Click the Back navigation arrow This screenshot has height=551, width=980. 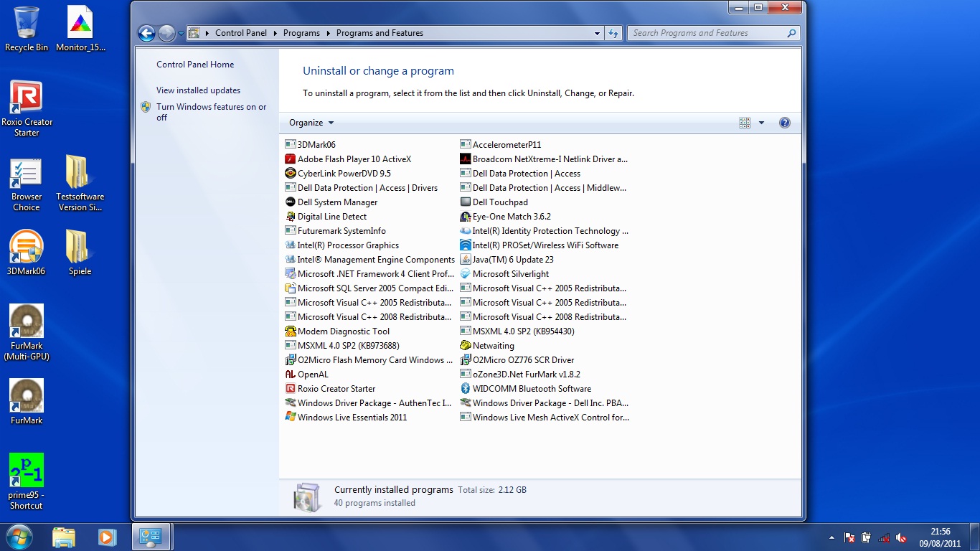pos(146,33)
